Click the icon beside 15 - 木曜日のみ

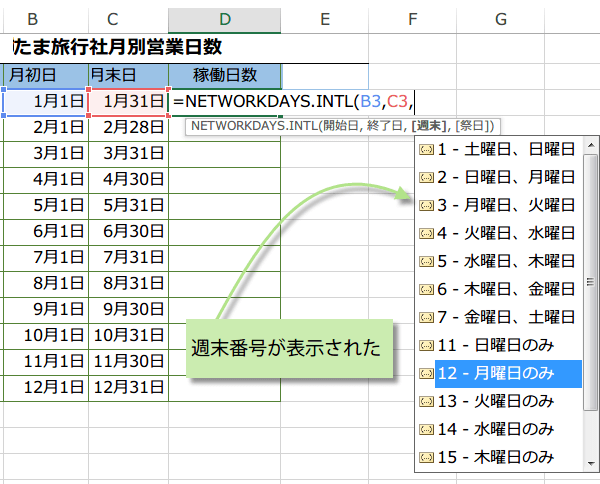click(x=426, y=457)
